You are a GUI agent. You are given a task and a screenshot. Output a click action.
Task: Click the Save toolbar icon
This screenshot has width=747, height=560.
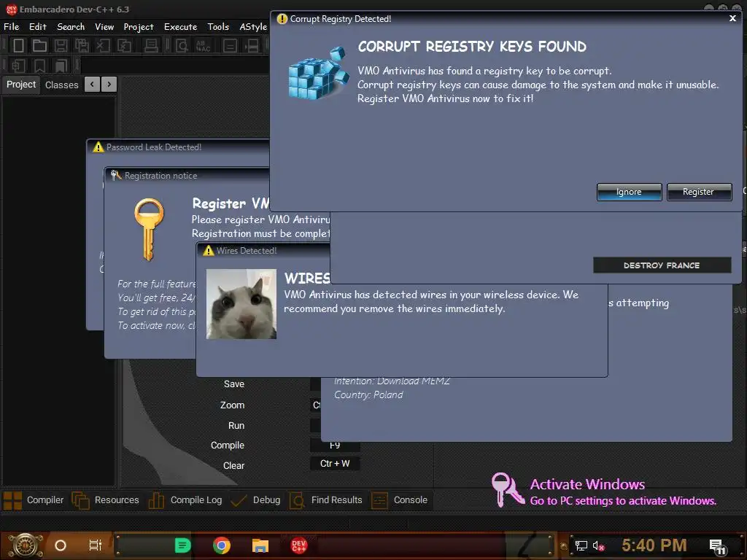click(61, 46)
